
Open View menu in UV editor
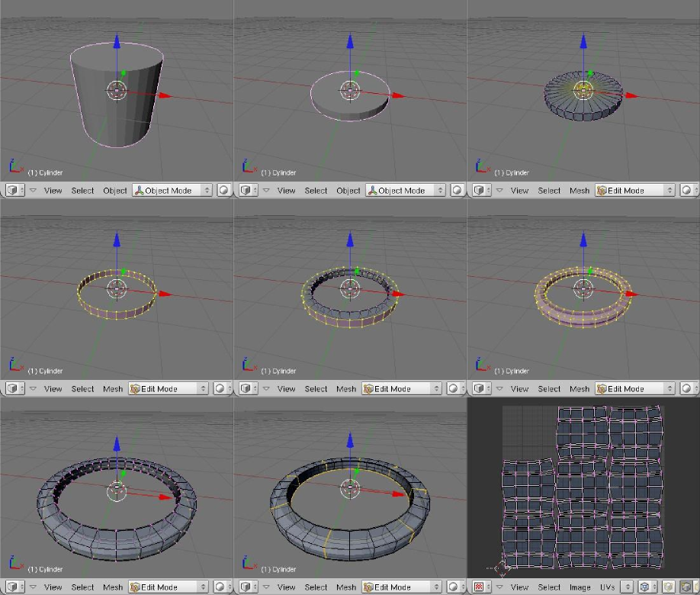(519, 587)
